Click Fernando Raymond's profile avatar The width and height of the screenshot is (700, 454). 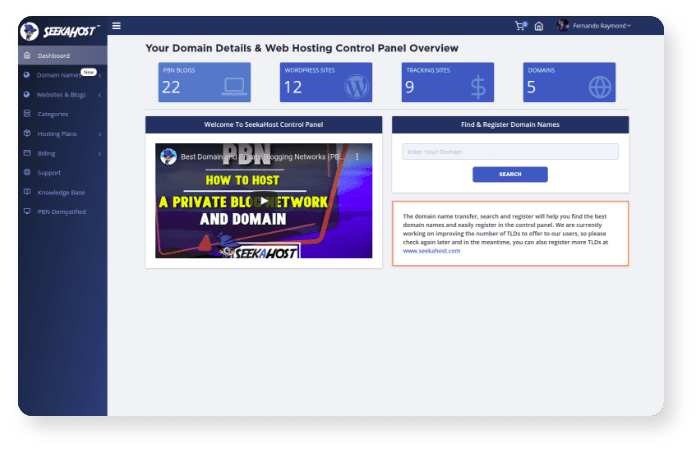point(562,25)
